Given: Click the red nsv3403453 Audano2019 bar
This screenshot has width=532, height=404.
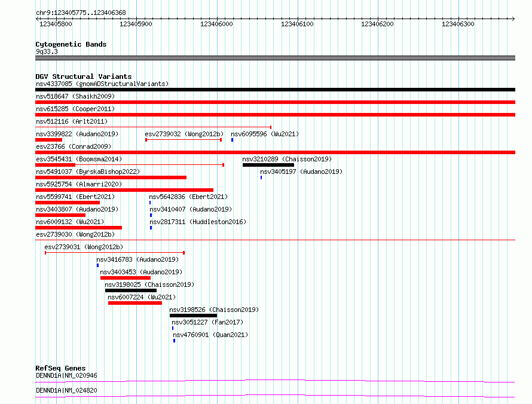Looking at the screenshot, I should point(126,278).
